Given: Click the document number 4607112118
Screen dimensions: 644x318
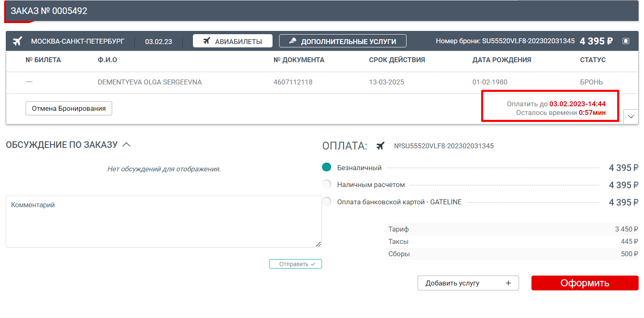Looking at the screenshot, I should [x=293, y=82].
